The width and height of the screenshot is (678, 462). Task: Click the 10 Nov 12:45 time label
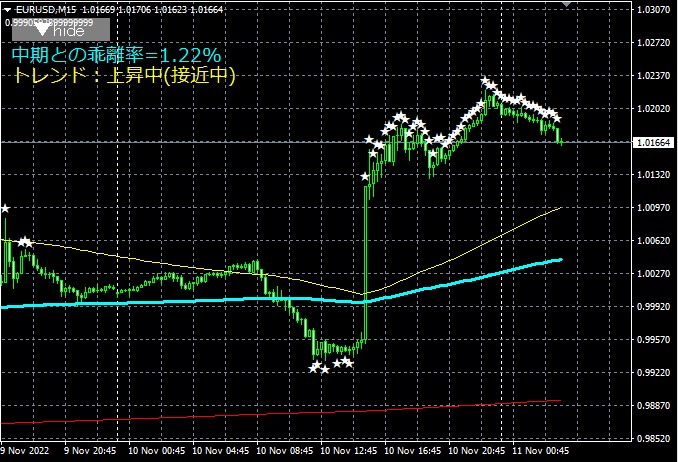(349, 450)
